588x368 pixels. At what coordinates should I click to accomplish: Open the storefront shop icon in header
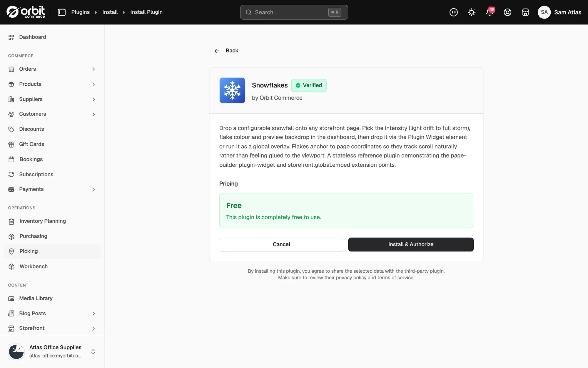pyautogui.click(x=525, y=12)
